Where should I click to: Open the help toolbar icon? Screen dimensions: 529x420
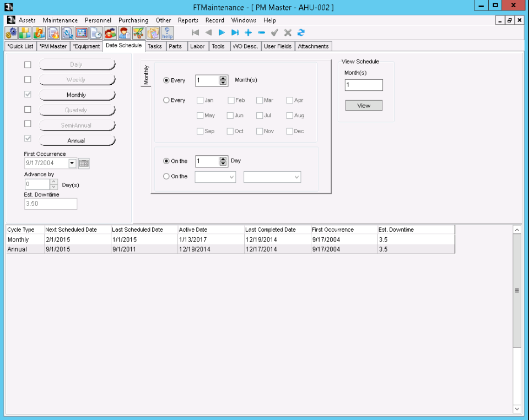(167, 33)
